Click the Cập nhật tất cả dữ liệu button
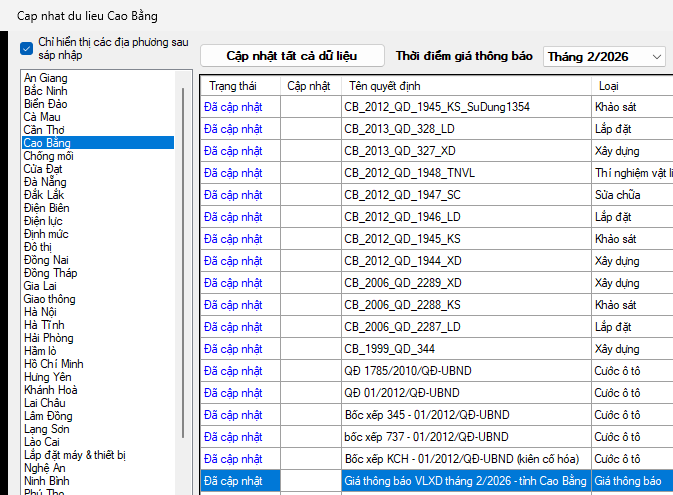673x495 pixels. [291, 56]
